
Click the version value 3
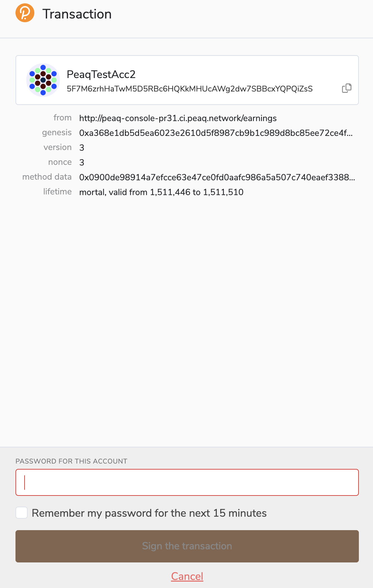[x=82, y=148]
